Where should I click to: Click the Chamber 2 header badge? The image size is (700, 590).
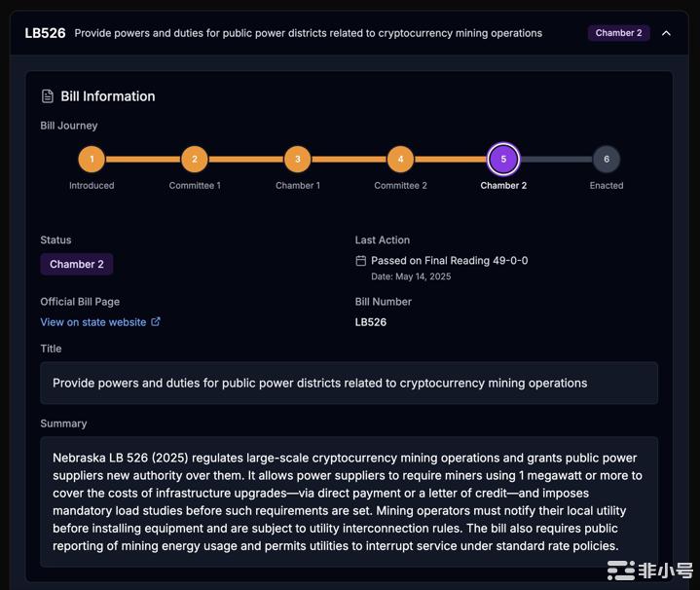point(618,33)
